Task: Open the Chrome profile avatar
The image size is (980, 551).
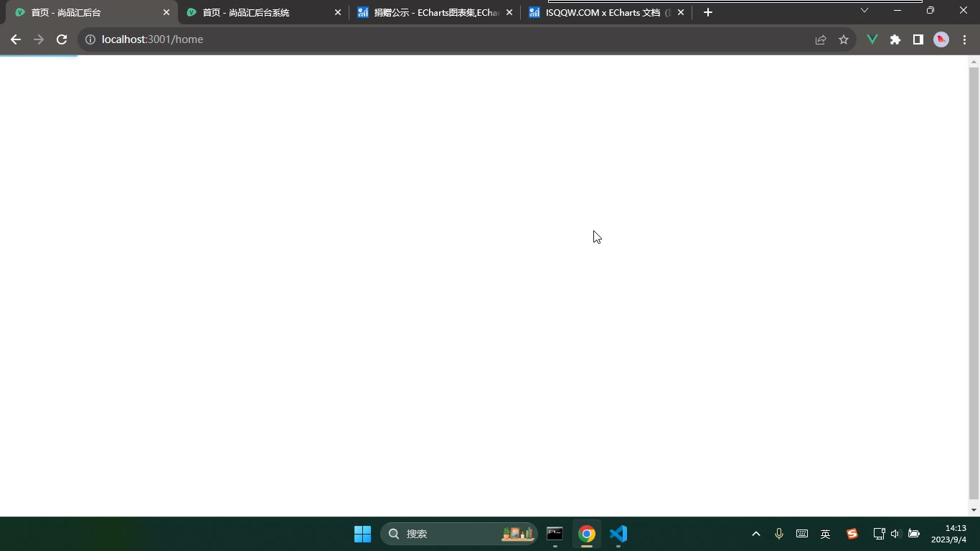Action: click(941, 39)
